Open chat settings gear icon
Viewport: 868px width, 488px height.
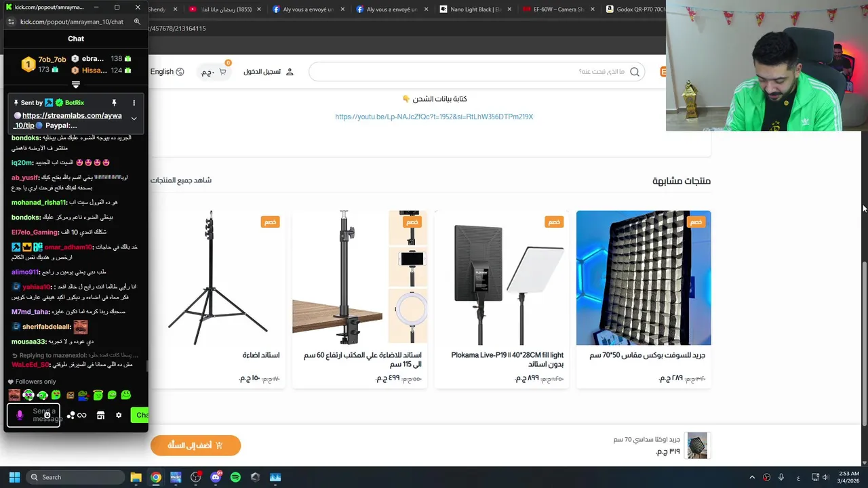[x=119, y=415]
